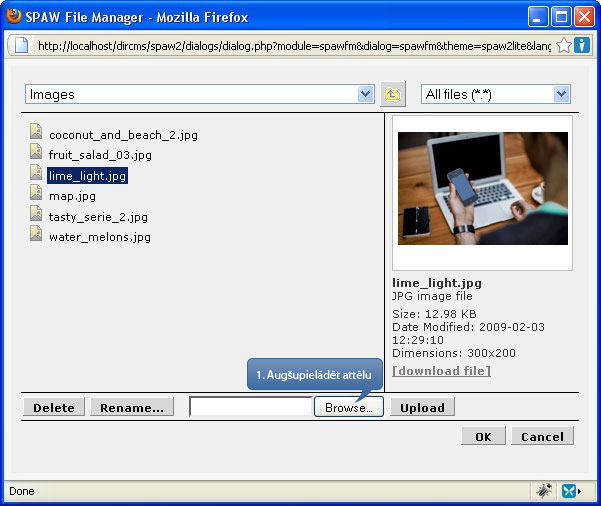Click the go up one folder icon

(392, 94)
